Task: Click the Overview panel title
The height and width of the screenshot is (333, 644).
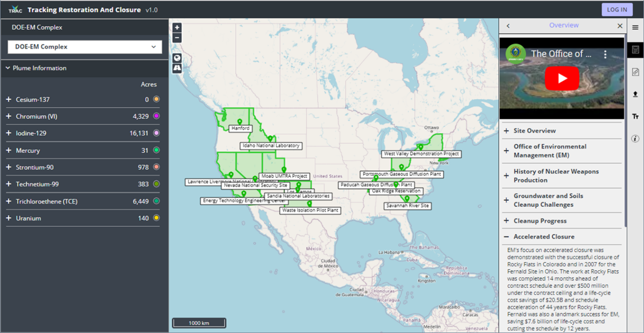Action: [x=564, y=25]
